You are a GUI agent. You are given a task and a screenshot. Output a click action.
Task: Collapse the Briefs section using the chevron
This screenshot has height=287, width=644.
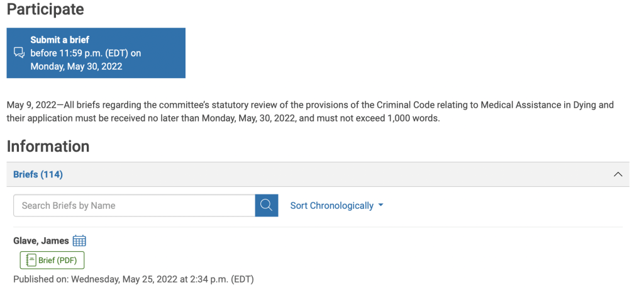[618, 174]
